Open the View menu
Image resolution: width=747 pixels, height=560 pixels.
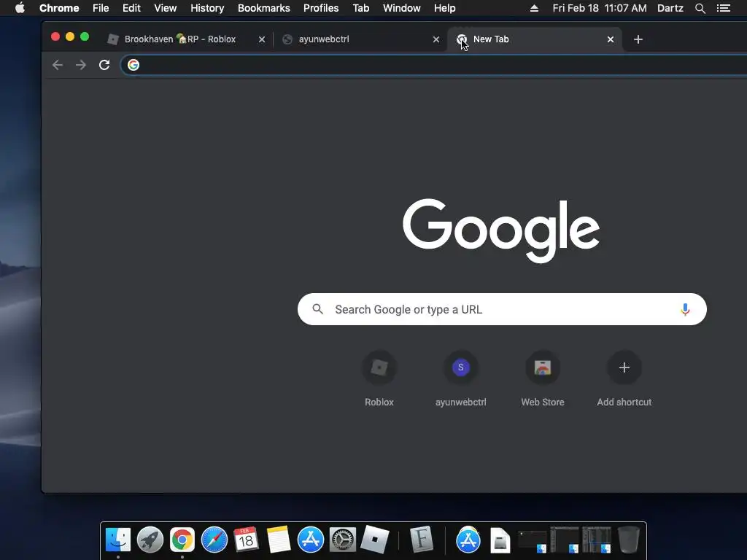(x=166, y=8)
